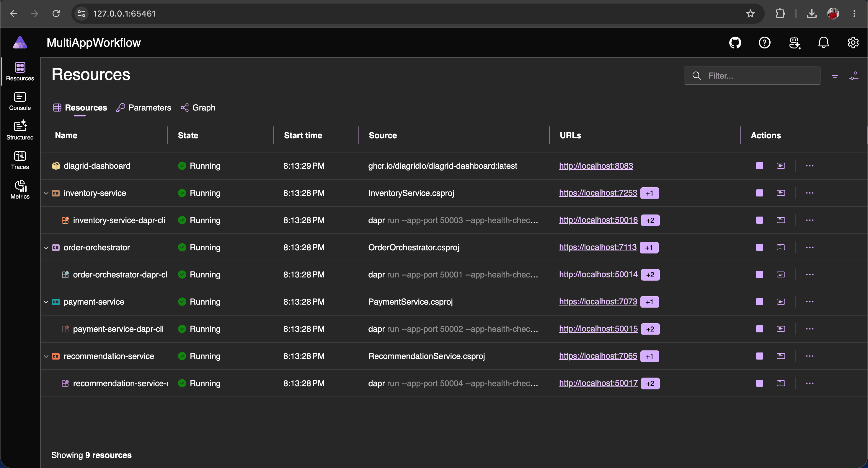Open http://localhost:50017 link

[x=598, y=383]
